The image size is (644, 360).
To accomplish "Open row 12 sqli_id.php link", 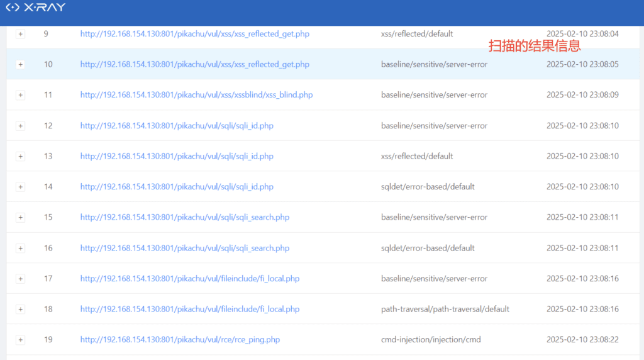I will (x=177, y=125).
